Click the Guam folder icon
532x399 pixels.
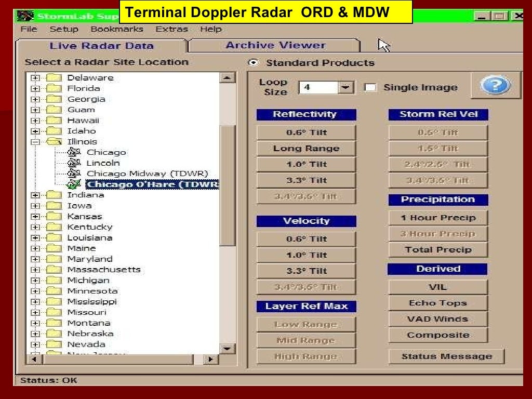54,110
